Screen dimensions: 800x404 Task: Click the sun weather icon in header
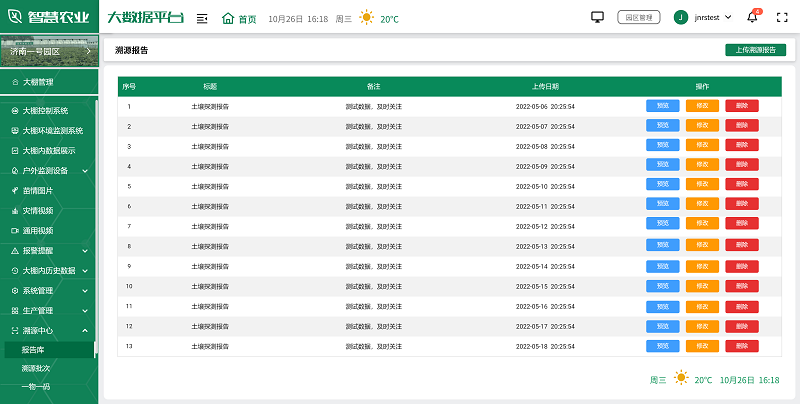367,18
